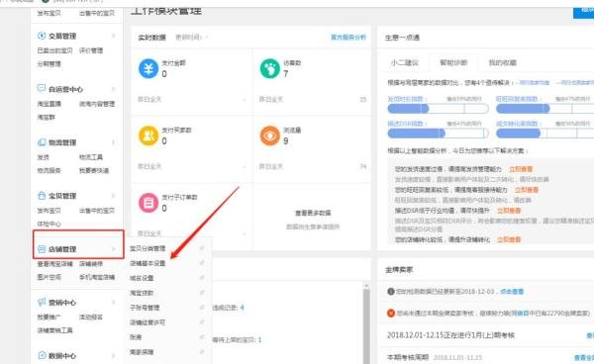
Task: Click the 点击查看 link in 金牌卖家
Action: click(x=512, y=292)
